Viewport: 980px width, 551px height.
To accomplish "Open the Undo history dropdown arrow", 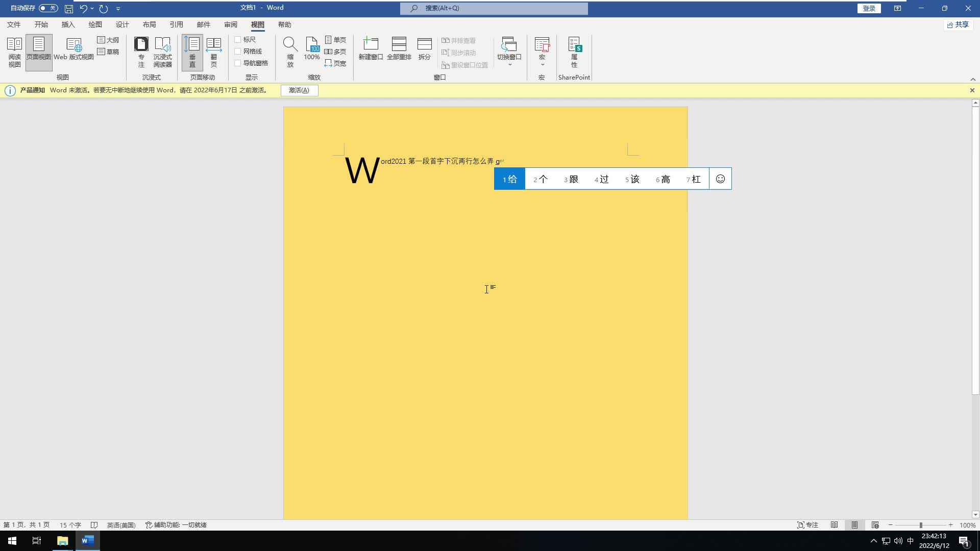I will [92, 9].
